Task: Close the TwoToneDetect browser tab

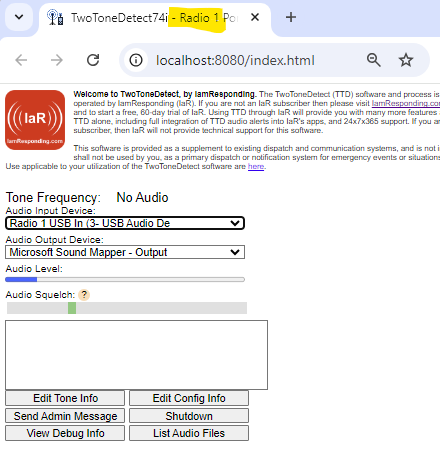Action: tap(255, 17)
